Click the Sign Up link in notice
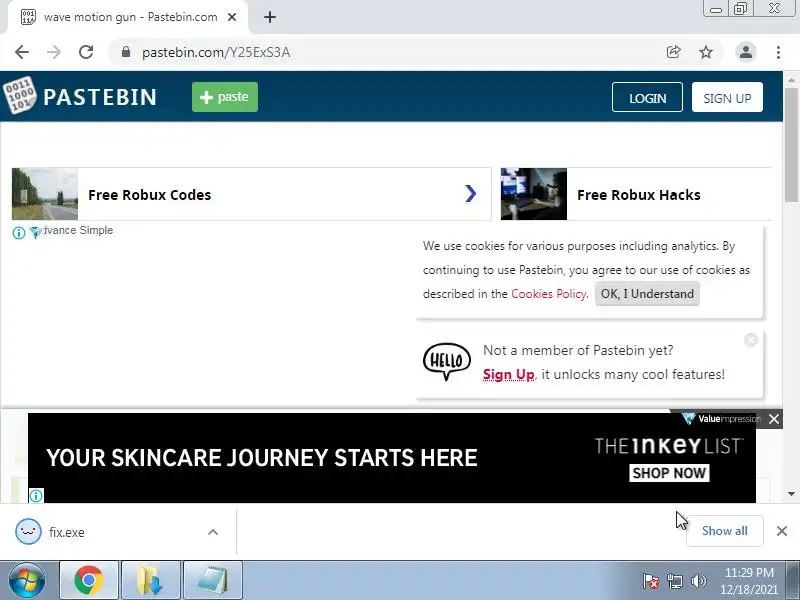The width and height of the screenshot is (800, 600). (x=508, y=374)
